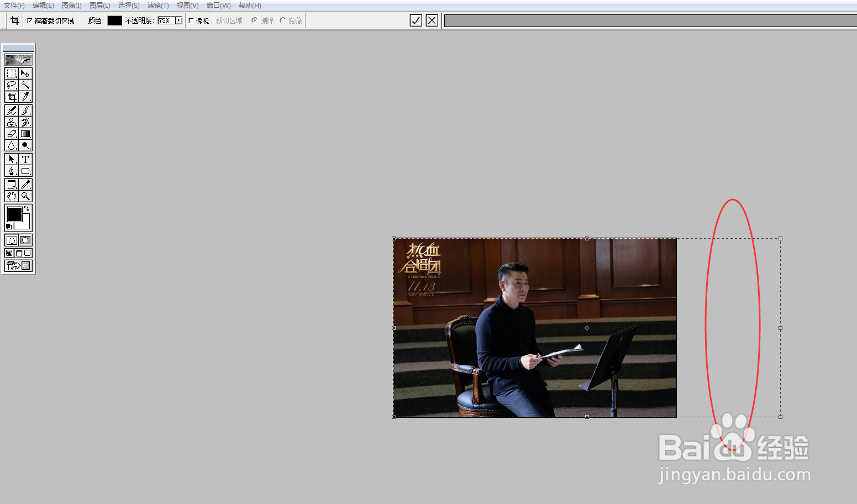Select the Airbrush tool
This screenshot has height=504, width=857.
12,111
